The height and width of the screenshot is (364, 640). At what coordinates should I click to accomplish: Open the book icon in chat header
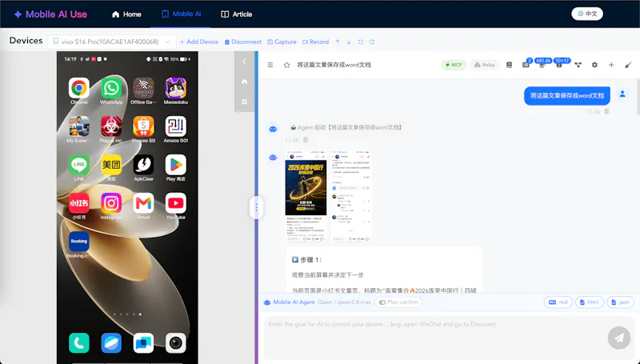[x=509, y=65]
